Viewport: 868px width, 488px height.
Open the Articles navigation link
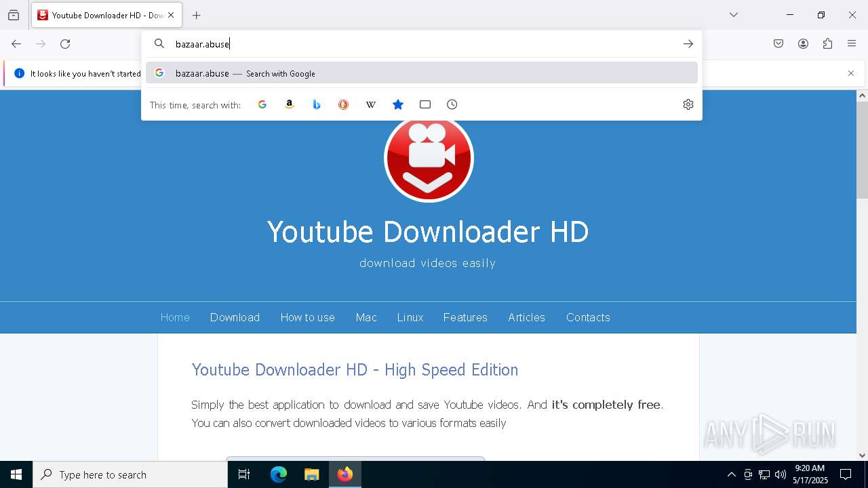(x=526, y=317)
